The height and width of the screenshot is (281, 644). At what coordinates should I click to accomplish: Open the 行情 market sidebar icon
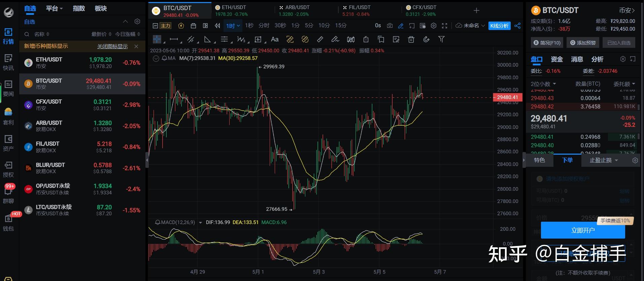pyautogui.click(x=8, y=36)
